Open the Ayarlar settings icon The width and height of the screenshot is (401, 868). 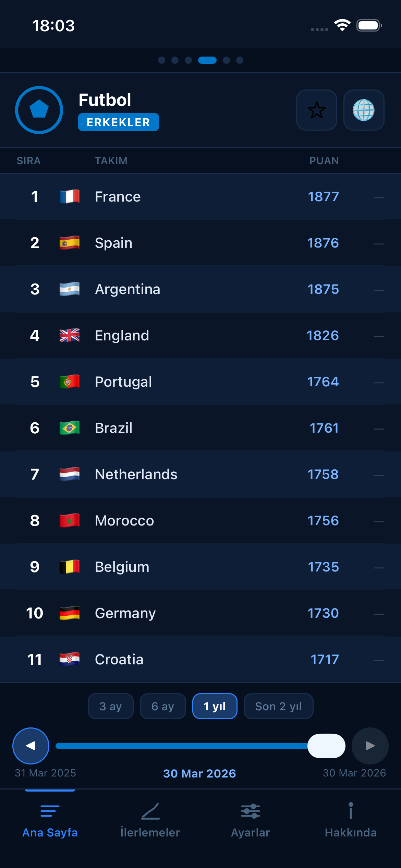250,811
